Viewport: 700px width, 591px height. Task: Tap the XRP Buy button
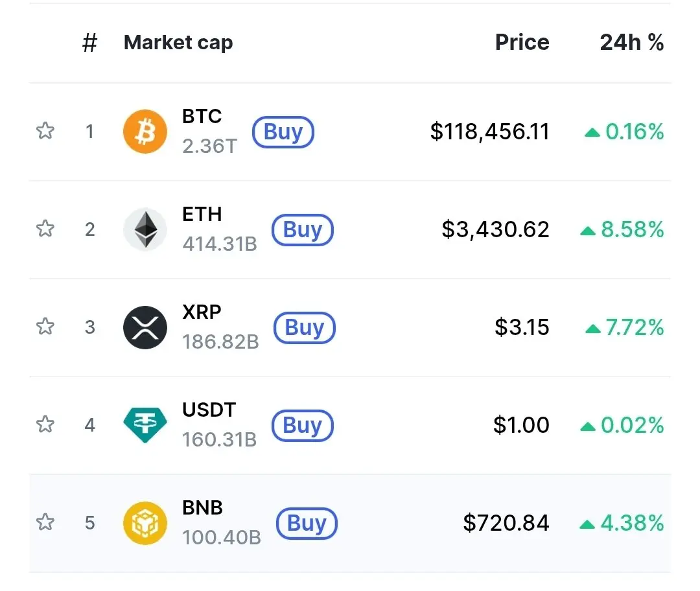(x=304, y=328)
